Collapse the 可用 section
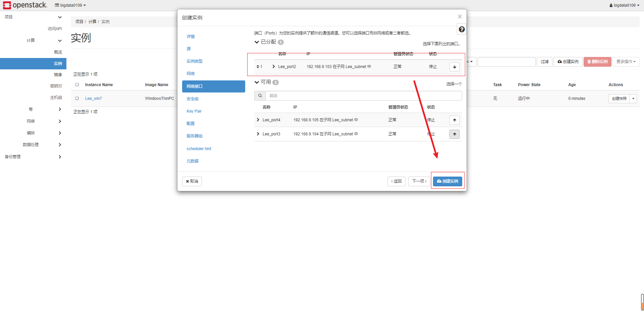Viewport: 644px width, 317px height. click(x=257, y=82)
